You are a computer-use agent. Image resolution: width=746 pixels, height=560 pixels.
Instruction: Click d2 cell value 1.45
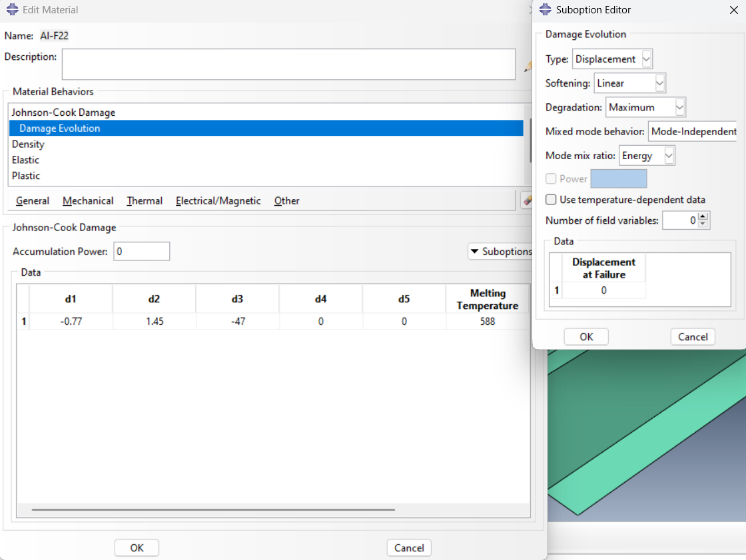(155, 322)
